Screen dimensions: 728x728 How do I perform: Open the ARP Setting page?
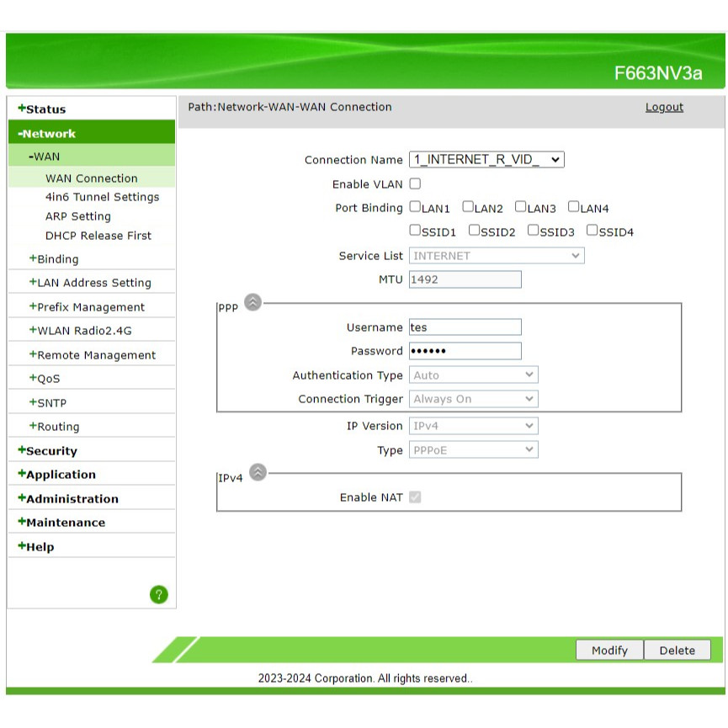pos(78,216)
